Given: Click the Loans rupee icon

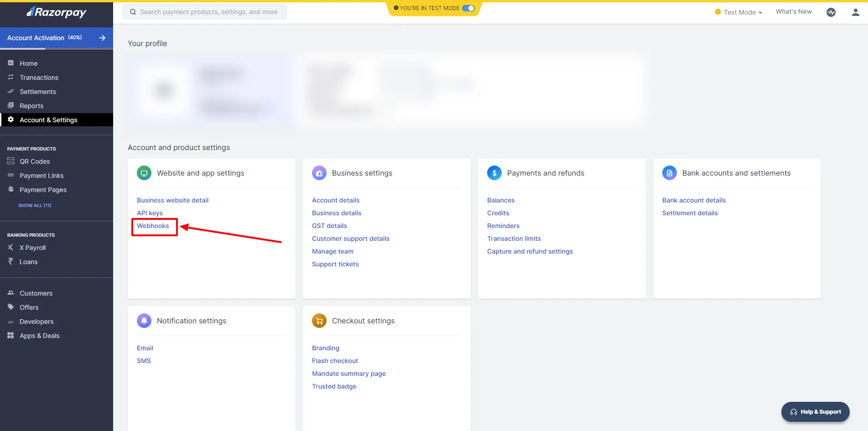Looking at the screenshot, I should tap(10, 261).
